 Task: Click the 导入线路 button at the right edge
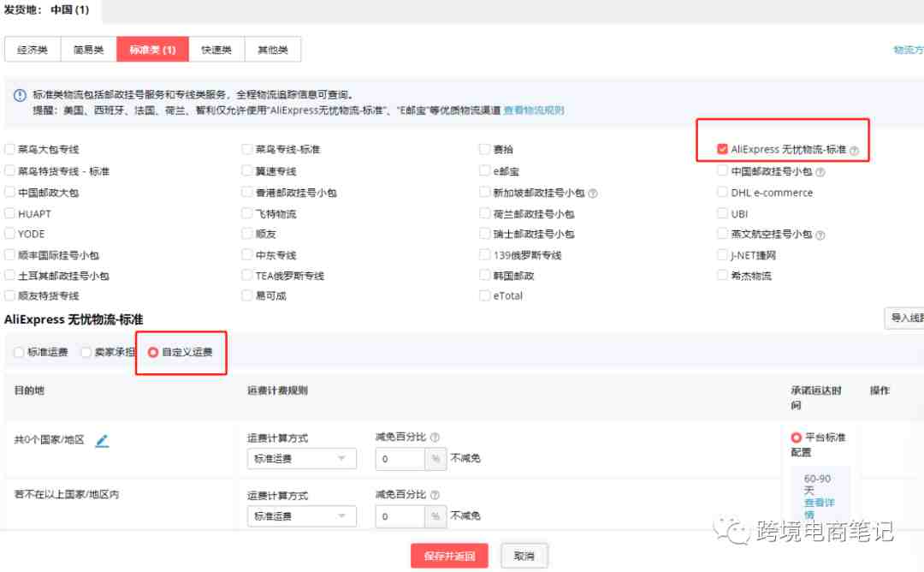904,318
